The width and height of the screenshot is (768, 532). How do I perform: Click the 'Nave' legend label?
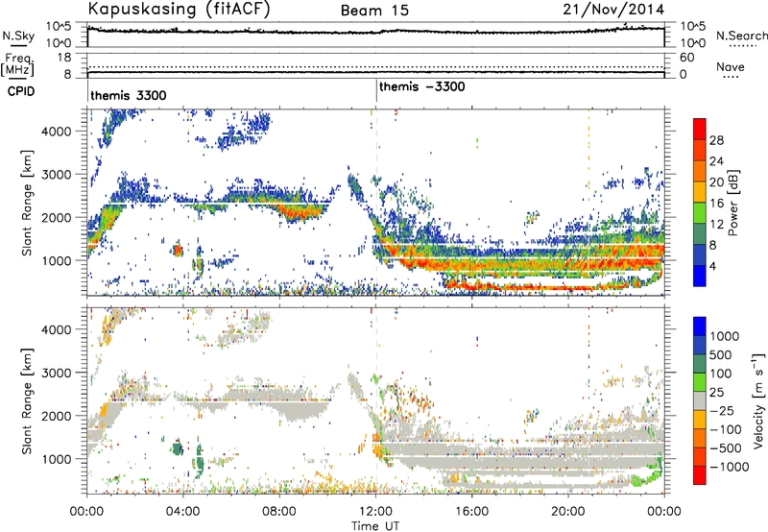(731, 67)
